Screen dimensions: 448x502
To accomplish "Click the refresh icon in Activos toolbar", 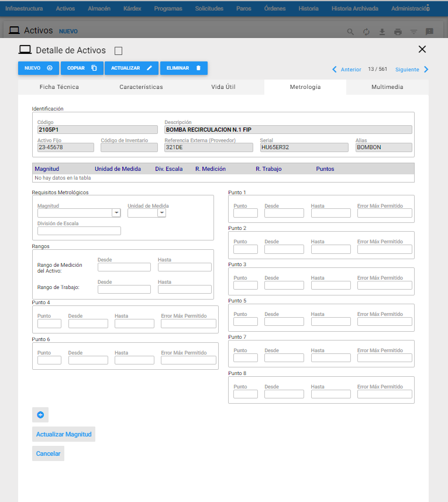I will [x=366, y=32].
